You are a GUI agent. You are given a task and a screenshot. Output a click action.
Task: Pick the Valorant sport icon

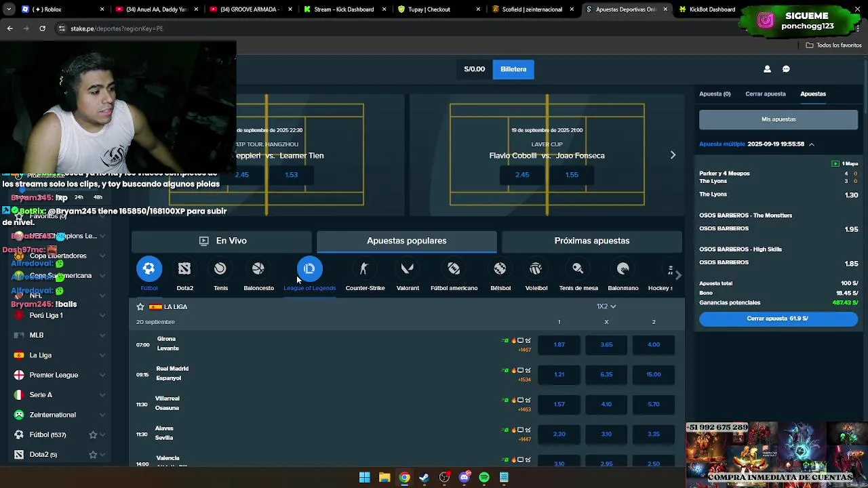tap(408, 269)
